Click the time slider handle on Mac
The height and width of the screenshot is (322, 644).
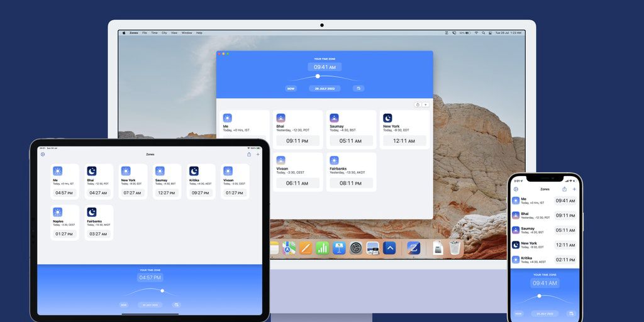pyautogui.click(x=318, y=76)
